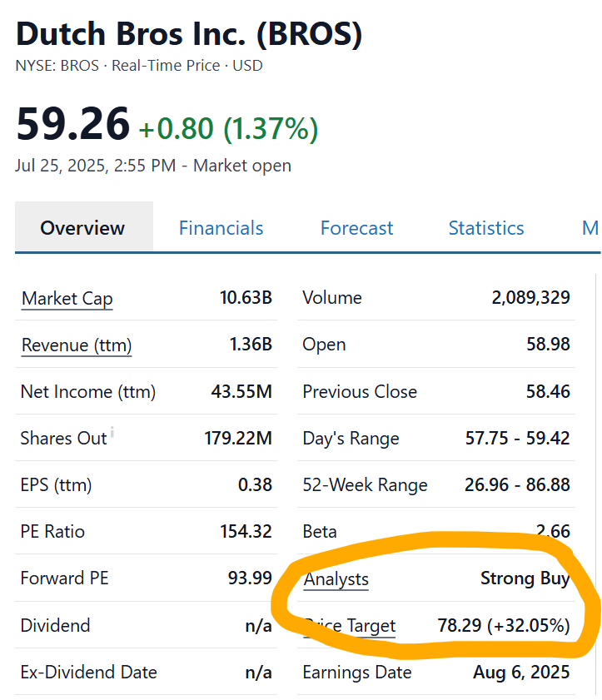Select the EPS value 0.38

[x=255, y=484]
